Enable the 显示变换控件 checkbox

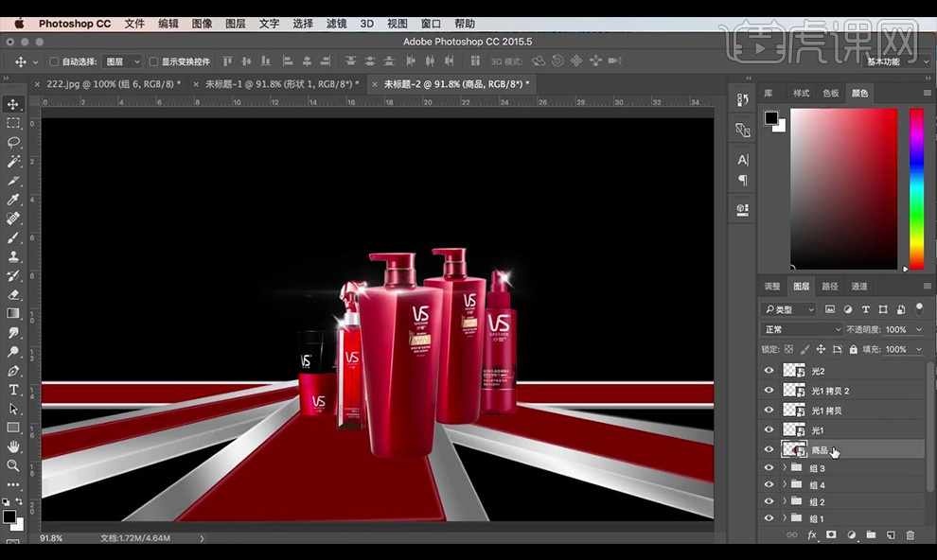[x=154, y=61]
